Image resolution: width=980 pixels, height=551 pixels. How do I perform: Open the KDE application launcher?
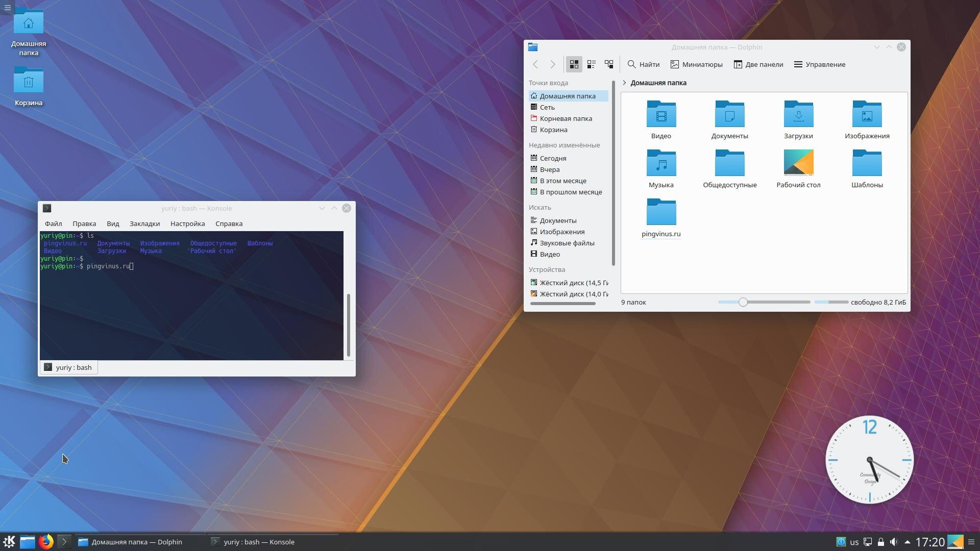click(9, 541)
